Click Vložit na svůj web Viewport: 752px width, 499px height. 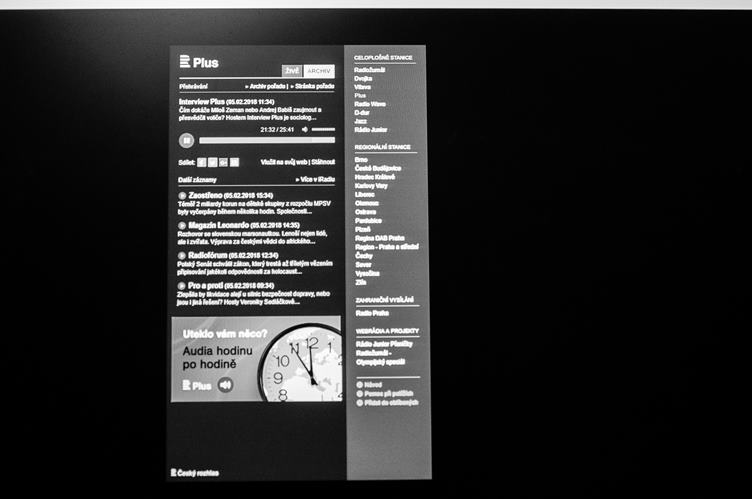[284, 162]
